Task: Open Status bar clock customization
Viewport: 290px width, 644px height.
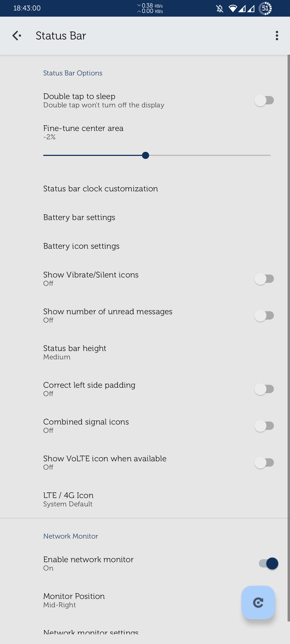Action: click(x=100, y=188)
